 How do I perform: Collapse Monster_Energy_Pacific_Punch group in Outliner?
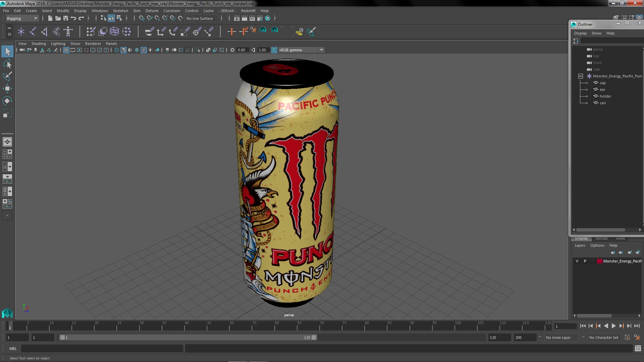tap(580, 76)
